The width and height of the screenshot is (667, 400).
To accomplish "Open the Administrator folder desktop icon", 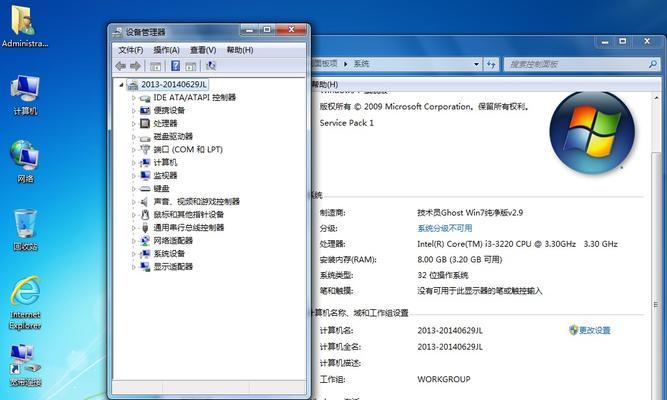I will coord(24,26).
